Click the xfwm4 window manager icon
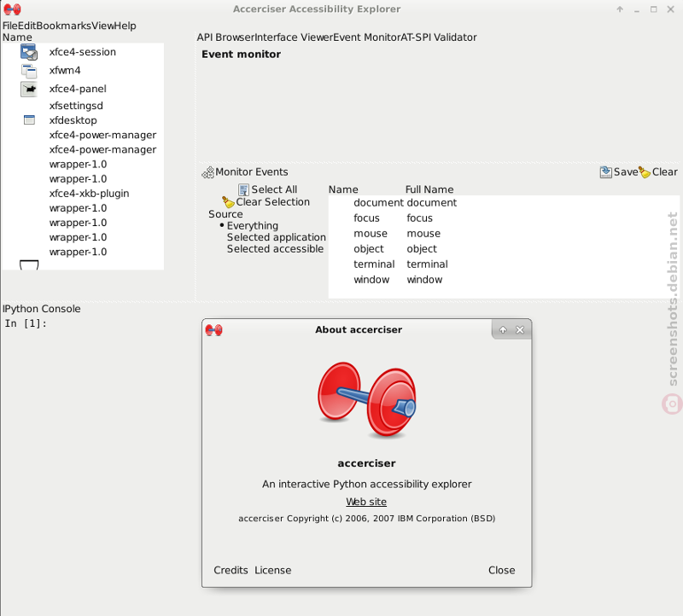 click(x=29, y=71)
